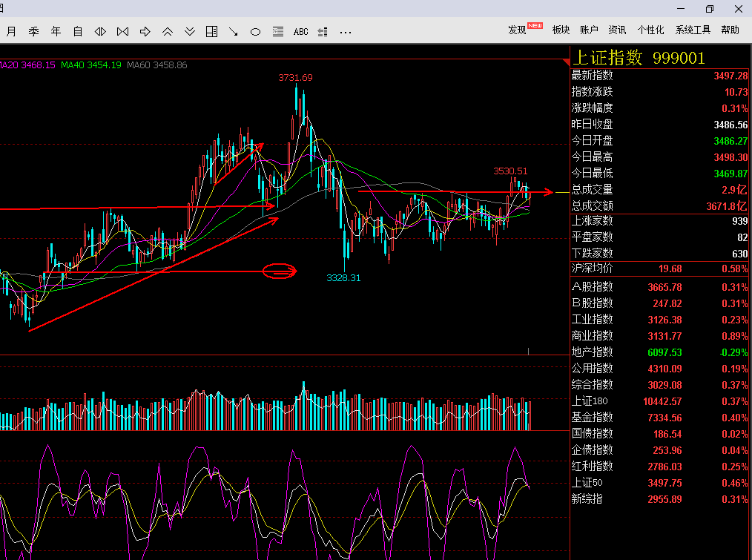Image resolution: width=752 pixels, height=560 pixels.
Task: Click the expand chart horizontally icon
Action: click(x=100, y=32)
